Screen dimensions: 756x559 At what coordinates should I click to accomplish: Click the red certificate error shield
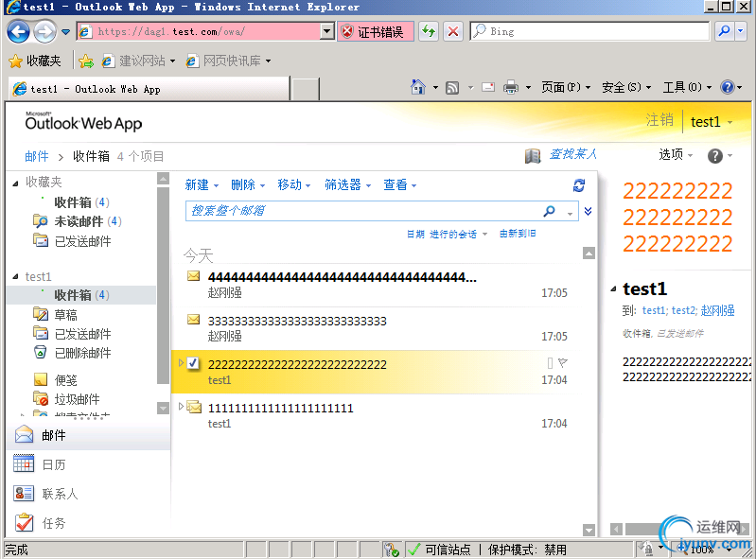click(347, 32)
